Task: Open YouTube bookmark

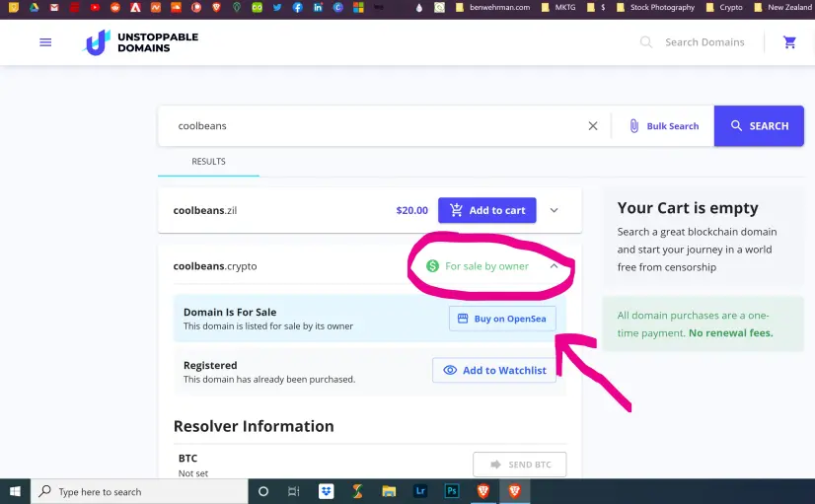Action: [95, 7]
